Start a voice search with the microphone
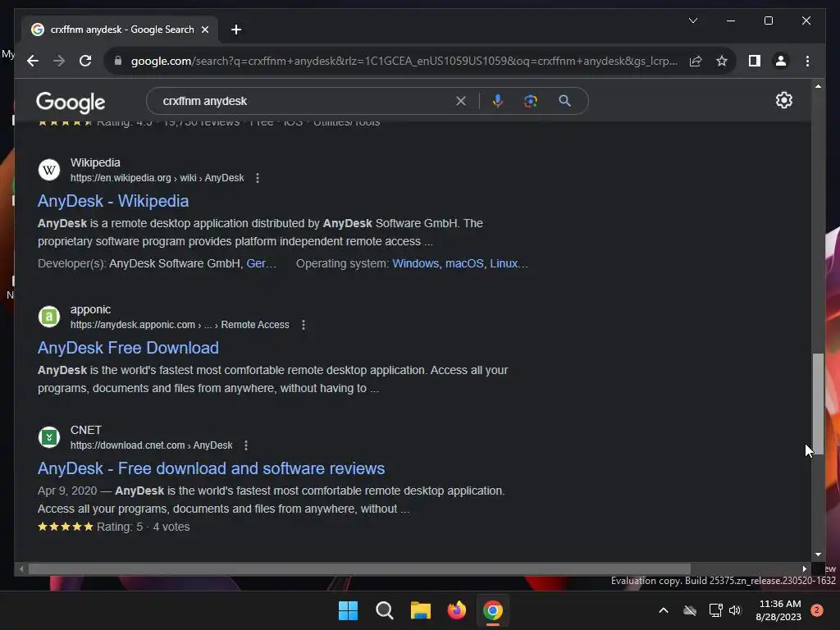Screen dimensions: 840x630 [x=498, y=101]
